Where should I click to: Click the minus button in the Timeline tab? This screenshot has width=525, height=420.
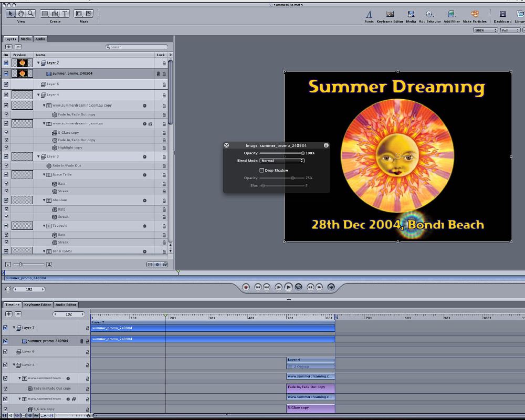point(18,314)
